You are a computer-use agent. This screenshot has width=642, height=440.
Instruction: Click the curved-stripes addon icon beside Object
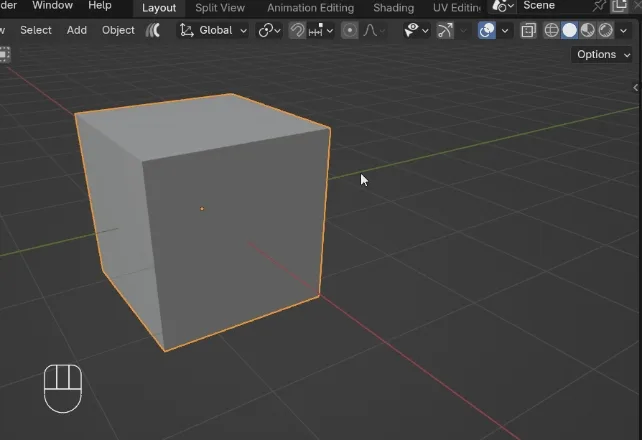tap(153, 30)
